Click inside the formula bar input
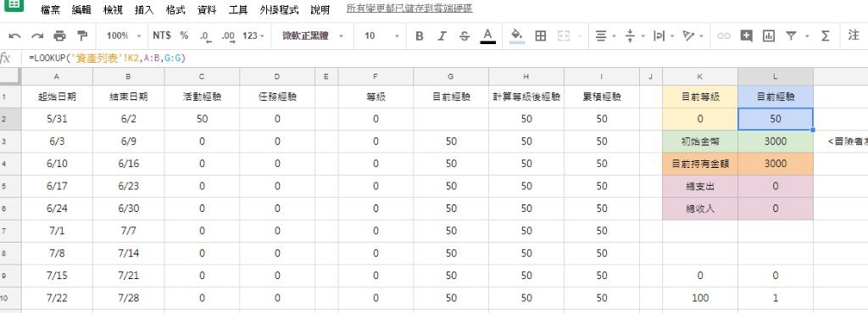This screenshot has height=313, width=868. (442, 59)
